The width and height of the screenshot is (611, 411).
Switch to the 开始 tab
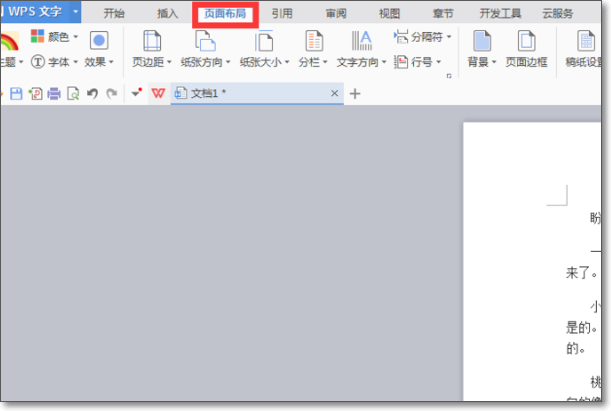pos(114,14)
